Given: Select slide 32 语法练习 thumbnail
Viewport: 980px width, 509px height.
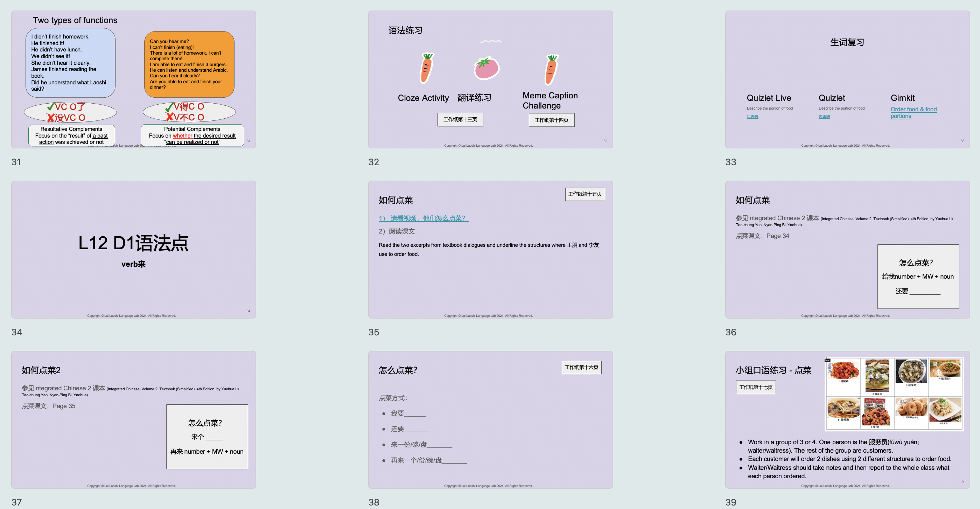Looking at the screenshot, I should pyautogui.click(x=490, y=79).
